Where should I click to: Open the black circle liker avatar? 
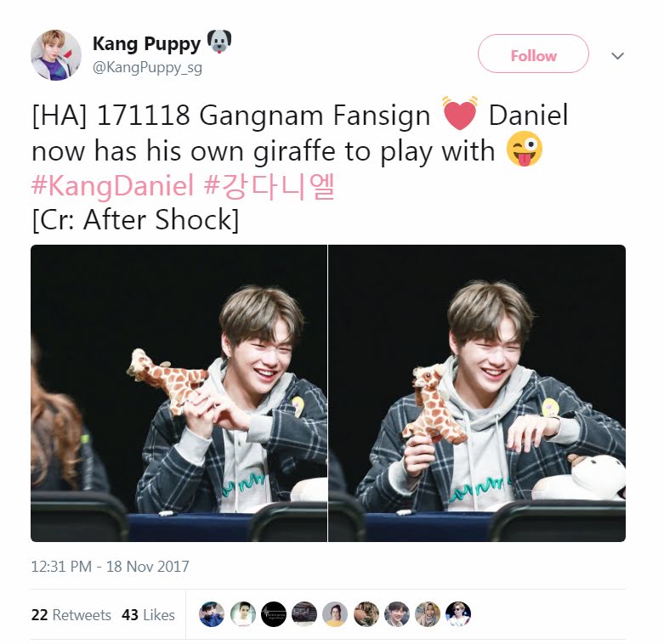coord(274,614)
